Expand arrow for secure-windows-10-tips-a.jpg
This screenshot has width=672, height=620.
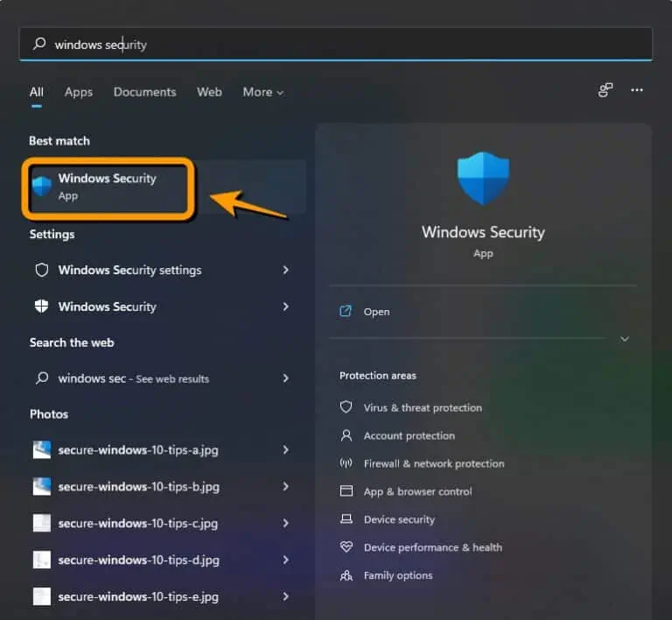285,450
